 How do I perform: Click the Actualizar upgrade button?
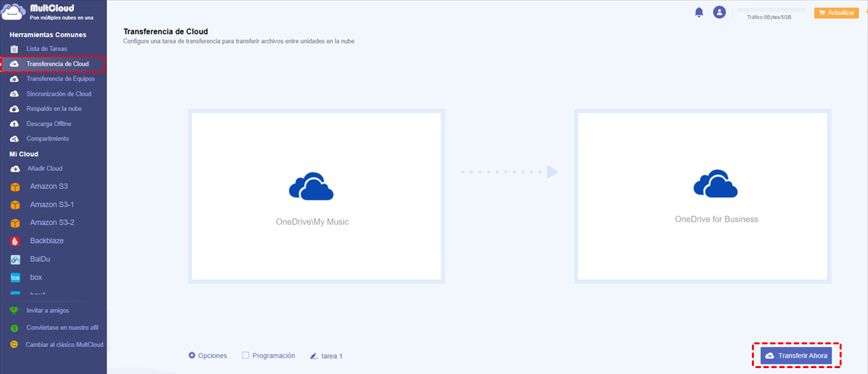[x=836, y=13]
